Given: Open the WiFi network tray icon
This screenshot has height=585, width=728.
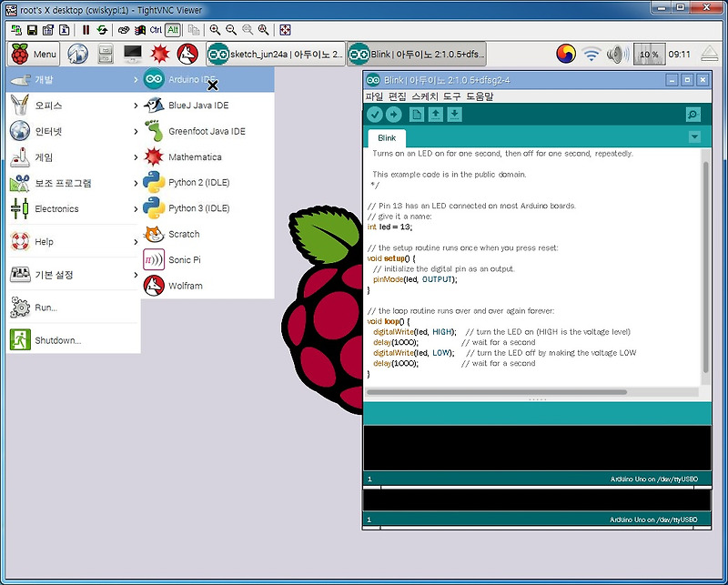Looking at the screenshot, I should pos(591,55).
